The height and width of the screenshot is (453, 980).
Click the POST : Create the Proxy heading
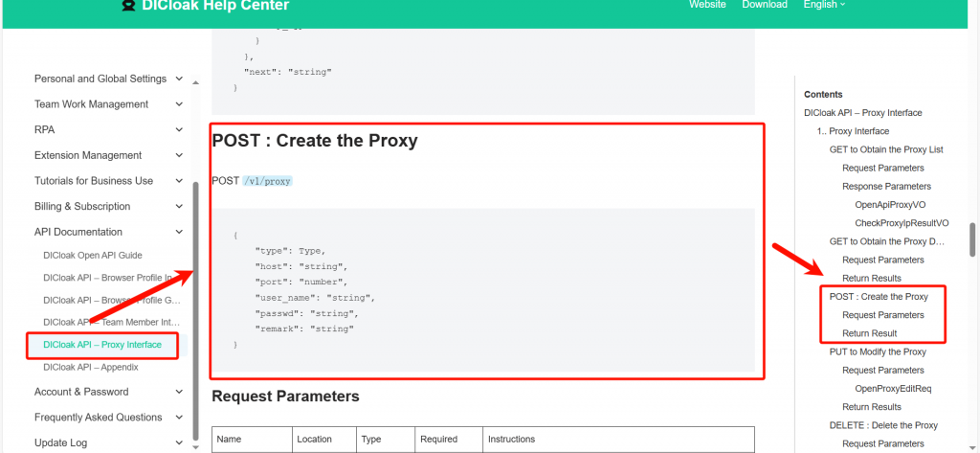pos(314,141)
